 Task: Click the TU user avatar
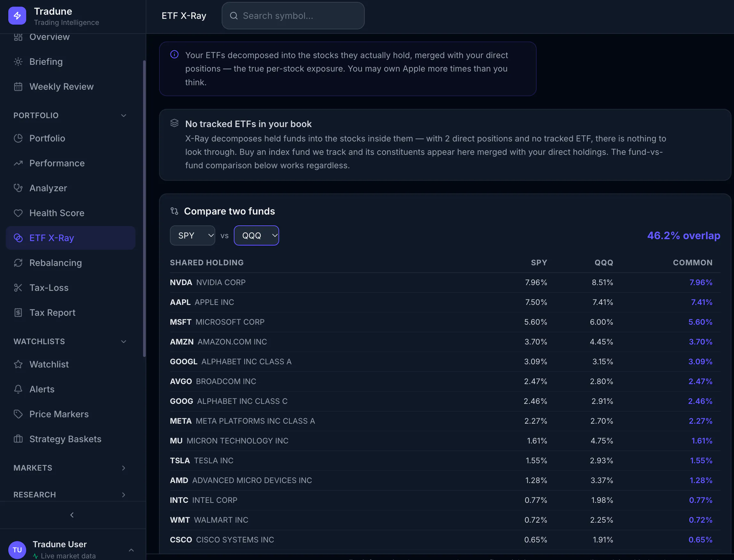click(17, 550)
